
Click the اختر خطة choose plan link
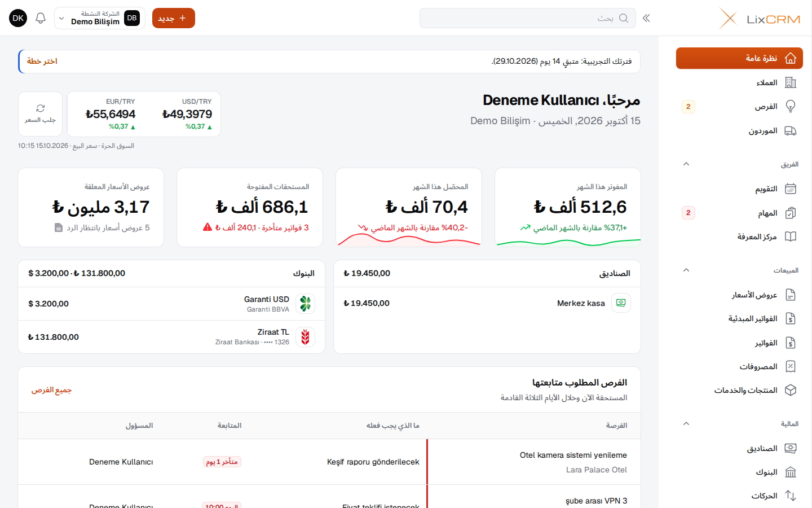42,61
